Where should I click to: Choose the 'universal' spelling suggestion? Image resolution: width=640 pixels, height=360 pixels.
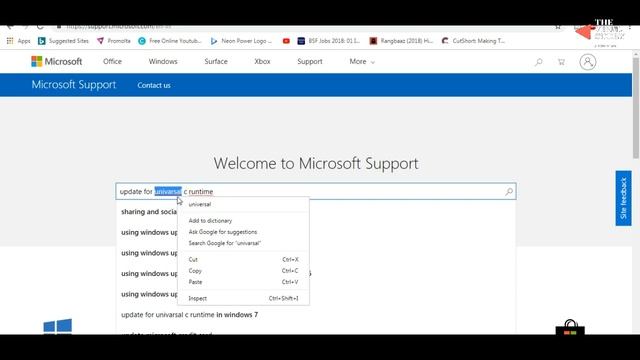[x=243, y=204]
